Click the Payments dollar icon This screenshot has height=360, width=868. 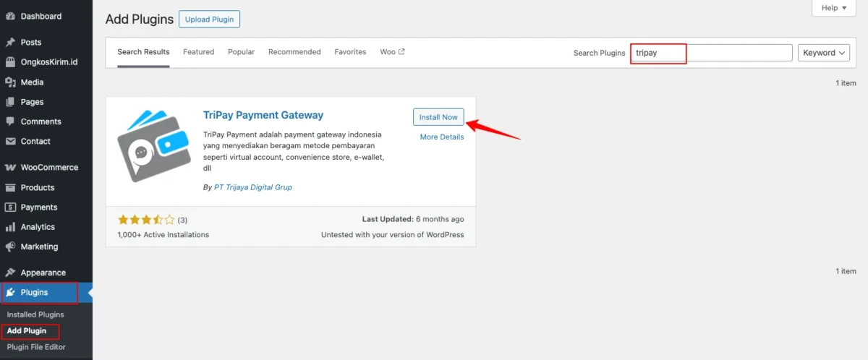[10, 207]
